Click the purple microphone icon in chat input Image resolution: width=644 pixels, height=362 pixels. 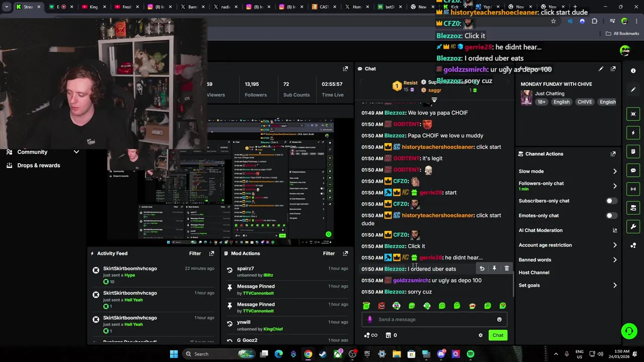[x=370, y=319]
